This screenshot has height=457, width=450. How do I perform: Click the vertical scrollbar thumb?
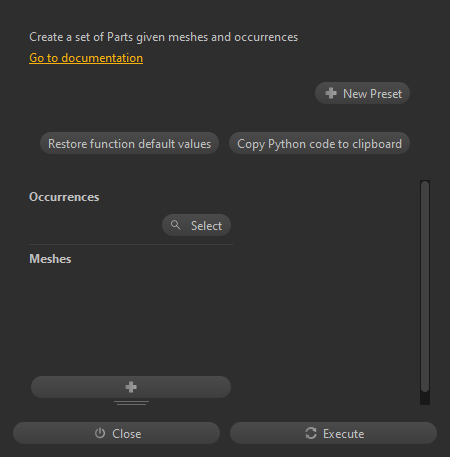tap(425, 286)
